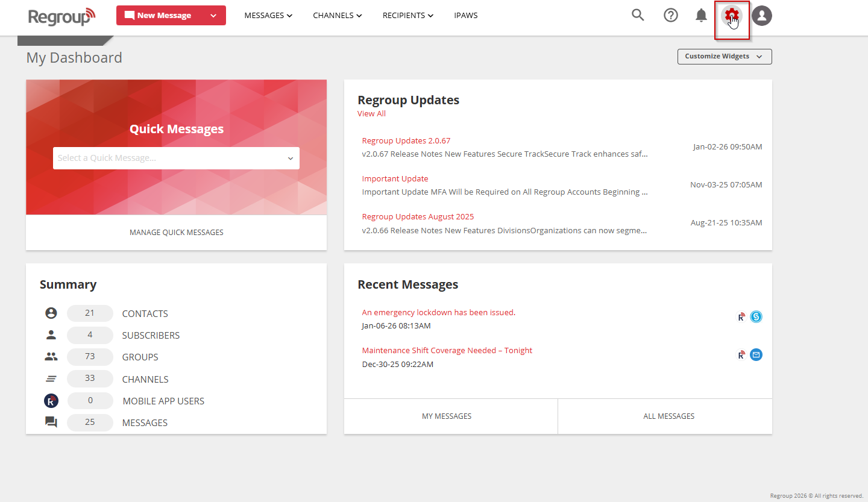This screenshot has height=502, width=868.
Task: Switch to All Messages
Action: 665,416
